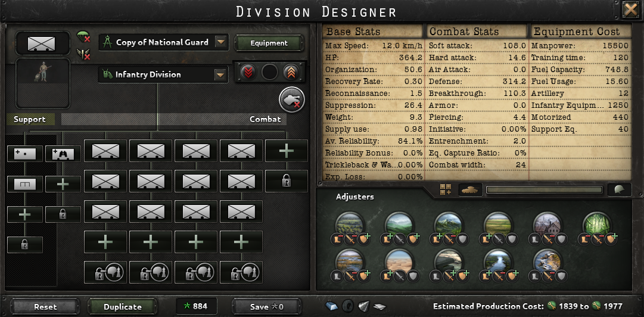Image resolution: width=644 pixels, height=317 pixels.
Task: Set normal equipment priority middle circle
Action: pyautogui.click(x=269, y=72)
